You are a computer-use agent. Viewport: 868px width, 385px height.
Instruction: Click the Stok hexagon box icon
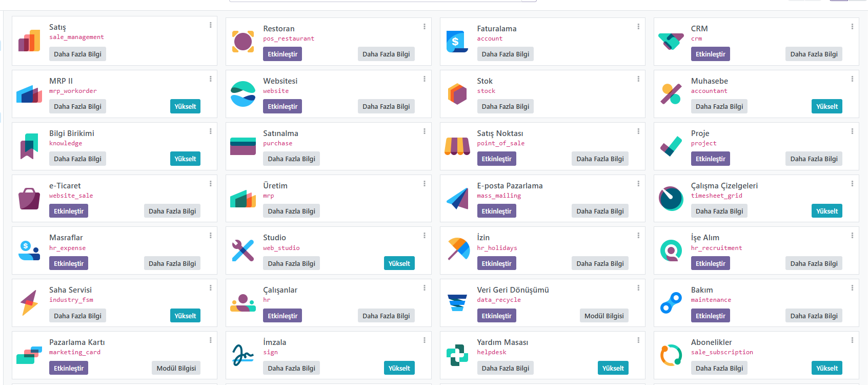[457, 93]
